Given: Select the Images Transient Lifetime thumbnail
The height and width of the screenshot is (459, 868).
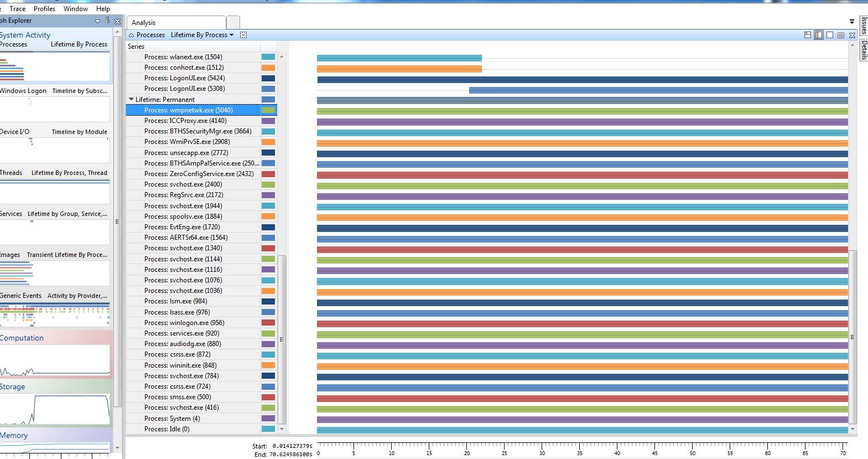Looking at the screenshot, I should click(x=55, y=274).
